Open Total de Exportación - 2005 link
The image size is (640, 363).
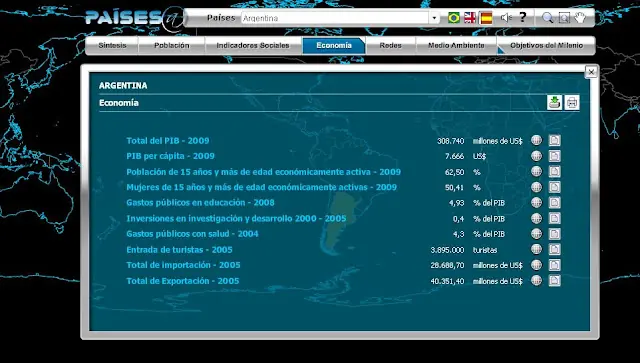tap(183, 281)
